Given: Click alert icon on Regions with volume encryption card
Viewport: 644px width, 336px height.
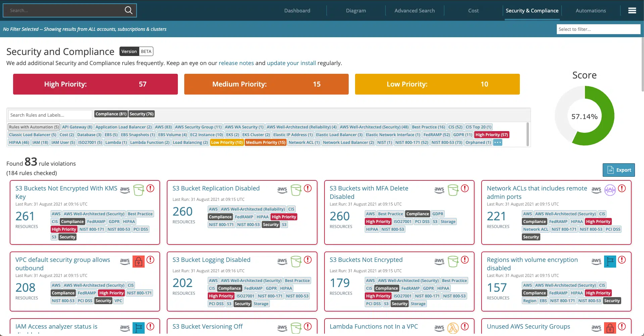Looking at the screenshot, I should [622, 260].
